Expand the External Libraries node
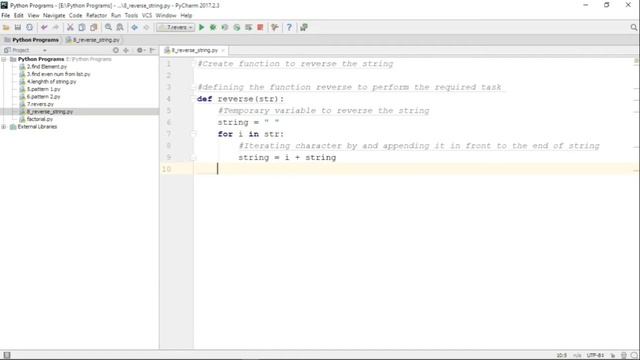The width and height of the screenshot is (640, 360). [x=4, y=127]
